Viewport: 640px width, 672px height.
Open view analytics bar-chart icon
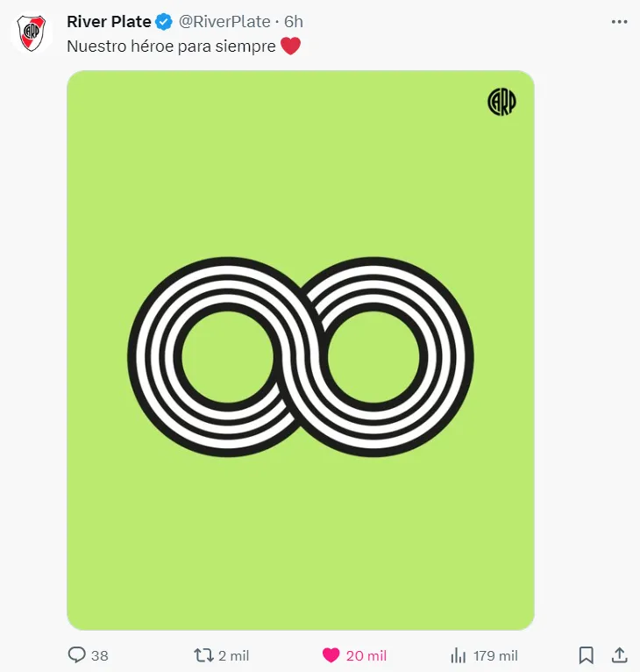[x=458, y=655]
